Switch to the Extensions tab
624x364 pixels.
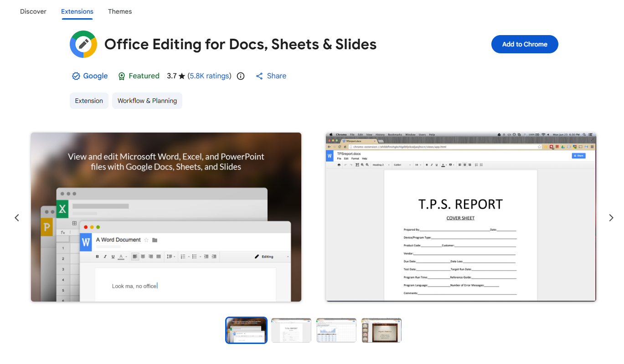click(77, 11)
